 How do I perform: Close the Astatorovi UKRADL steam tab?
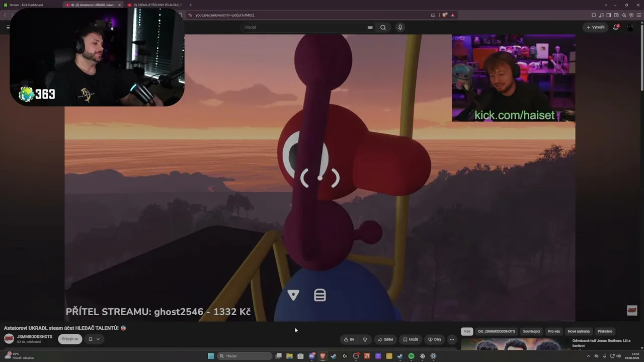(x=119, y=5)
